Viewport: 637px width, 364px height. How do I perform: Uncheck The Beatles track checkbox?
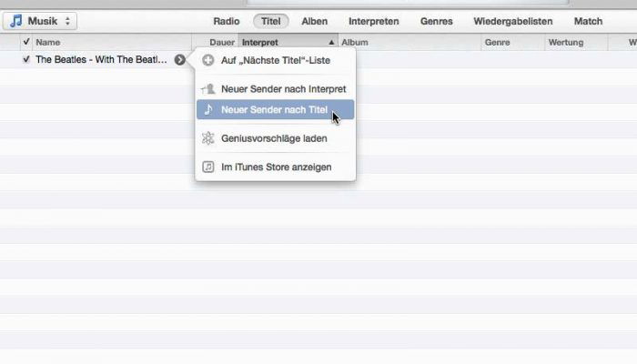[x=26, y=59]
